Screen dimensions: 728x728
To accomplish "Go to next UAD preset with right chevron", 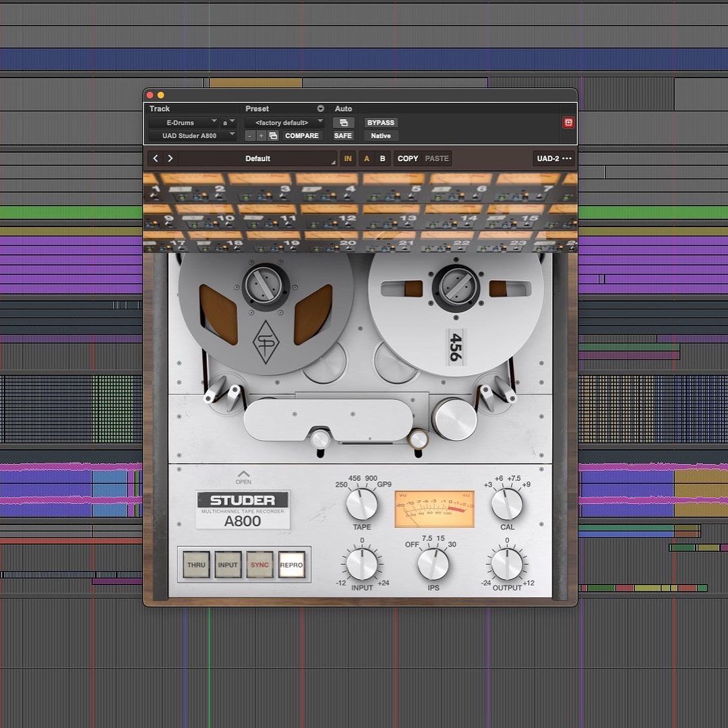I will coord(171,158).
